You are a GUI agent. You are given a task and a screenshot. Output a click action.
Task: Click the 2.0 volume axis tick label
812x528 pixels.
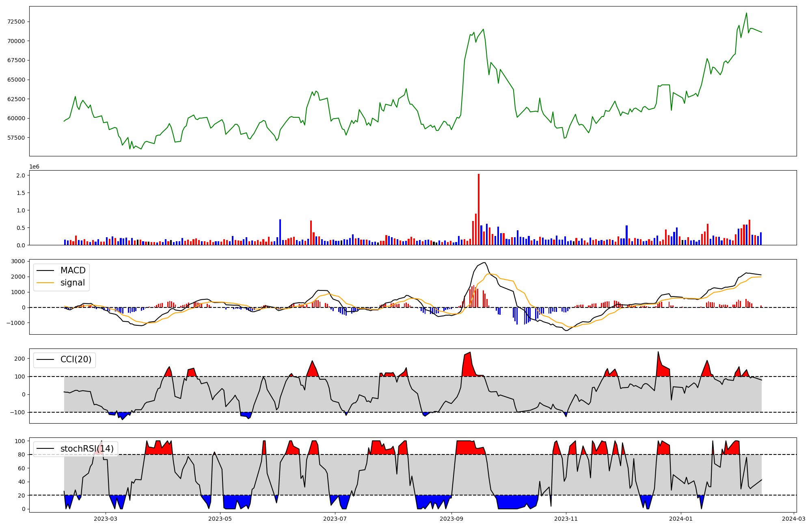tap(21, 175)
